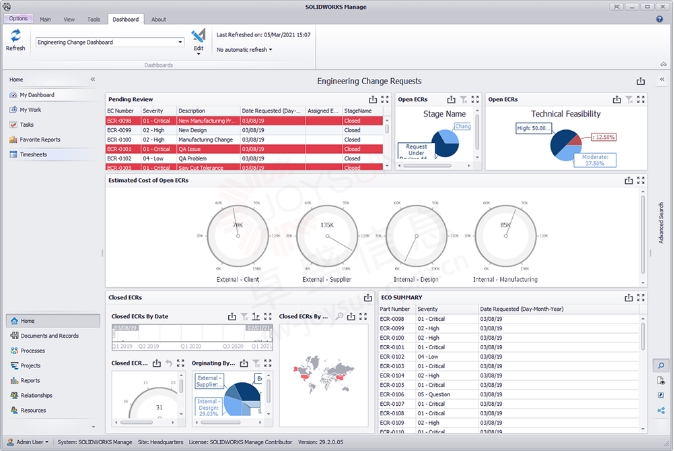Open the Options tab
Viewport: 674px width, 451px height.
pos(18,18)
